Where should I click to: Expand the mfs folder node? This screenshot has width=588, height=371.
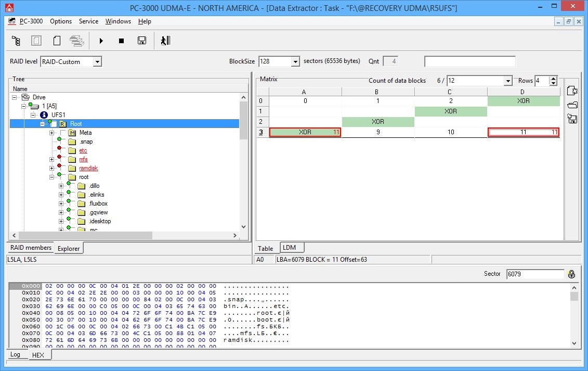52,159
